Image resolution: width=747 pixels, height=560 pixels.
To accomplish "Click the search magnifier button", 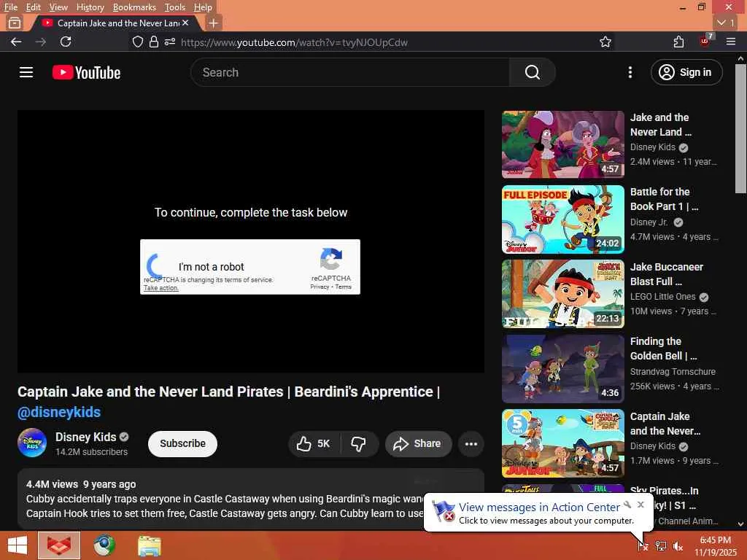I will (x=532, y=72).
